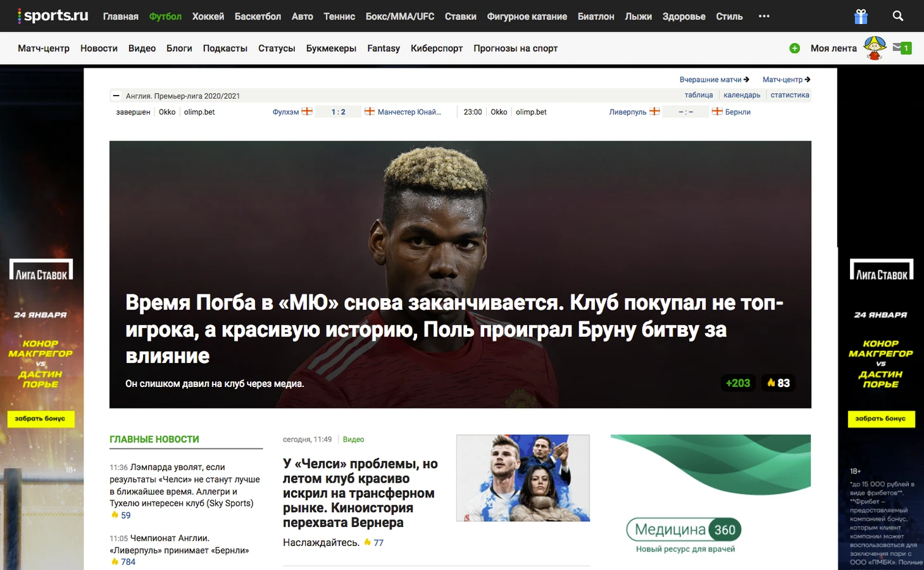Open the Fantasy tab
This screenshot has width=924, height=570.
point(384,48)
